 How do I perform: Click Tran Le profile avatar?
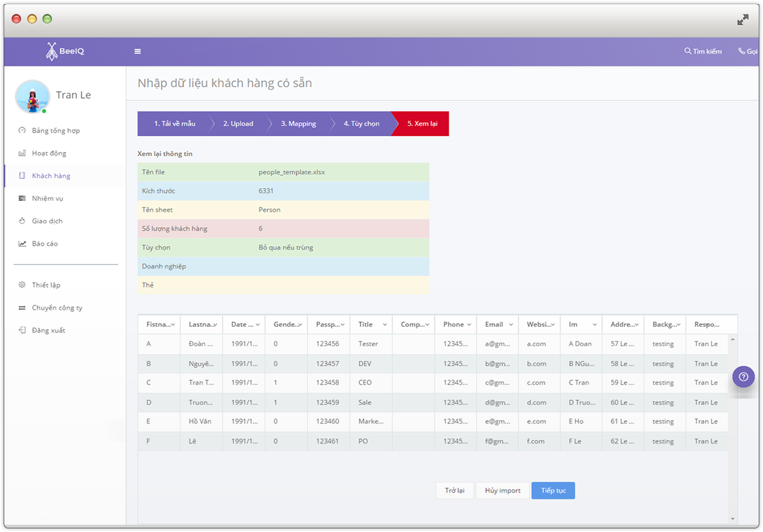point(32,97)
